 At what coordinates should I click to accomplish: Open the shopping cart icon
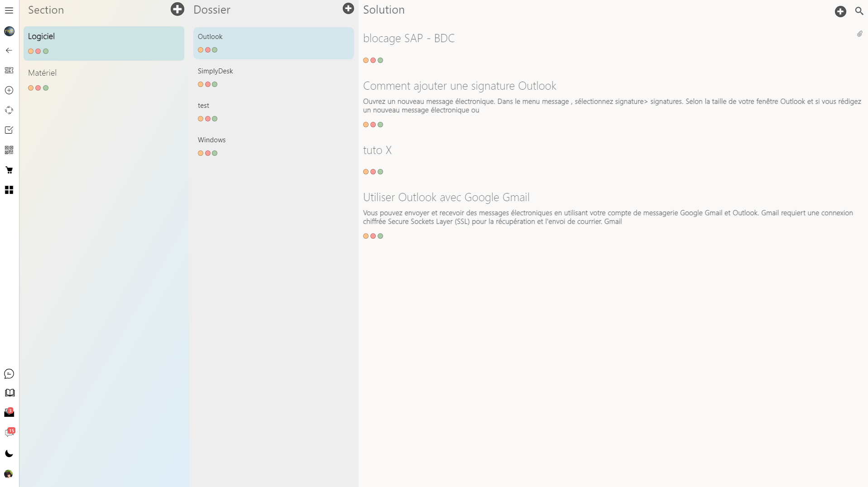coord(9,170)
